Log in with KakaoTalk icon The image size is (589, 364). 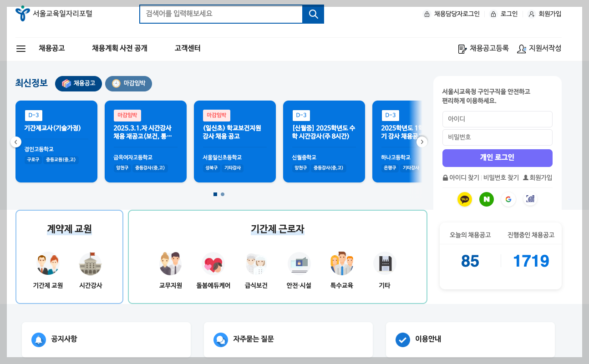click(x=464, y=199)
